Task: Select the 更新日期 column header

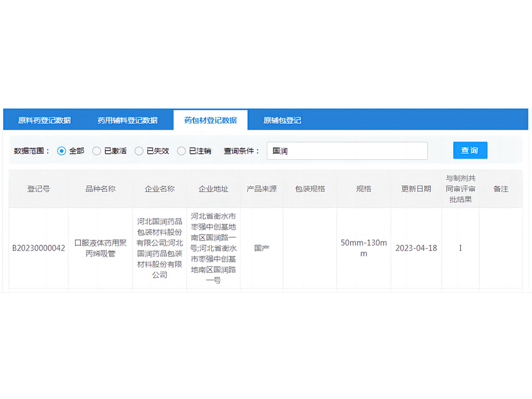Action: pos(415,189)
